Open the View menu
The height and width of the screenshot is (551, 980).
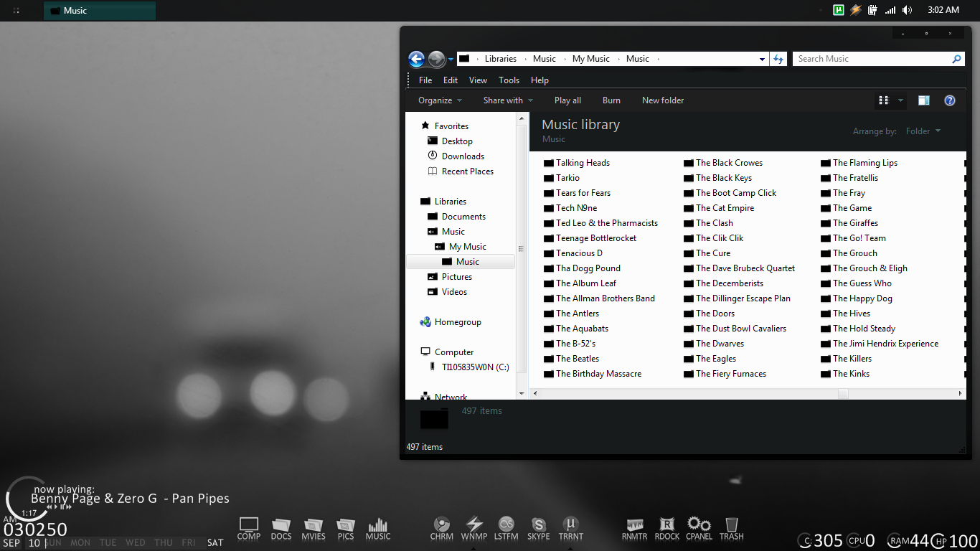[x=478, y=80]
